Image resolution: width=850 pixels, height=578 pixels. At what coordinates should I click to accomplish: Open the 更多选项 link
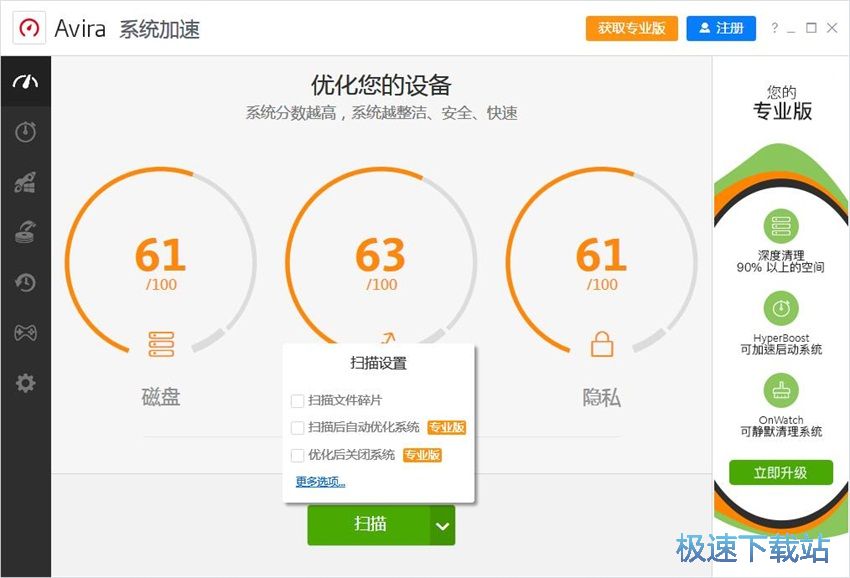point(320,481)
